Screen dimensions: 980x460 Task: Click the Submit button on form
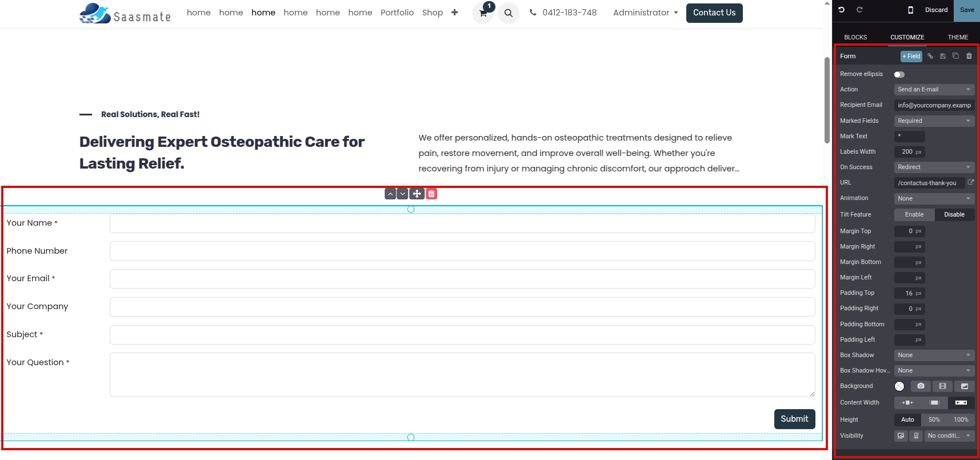point(794,419)
